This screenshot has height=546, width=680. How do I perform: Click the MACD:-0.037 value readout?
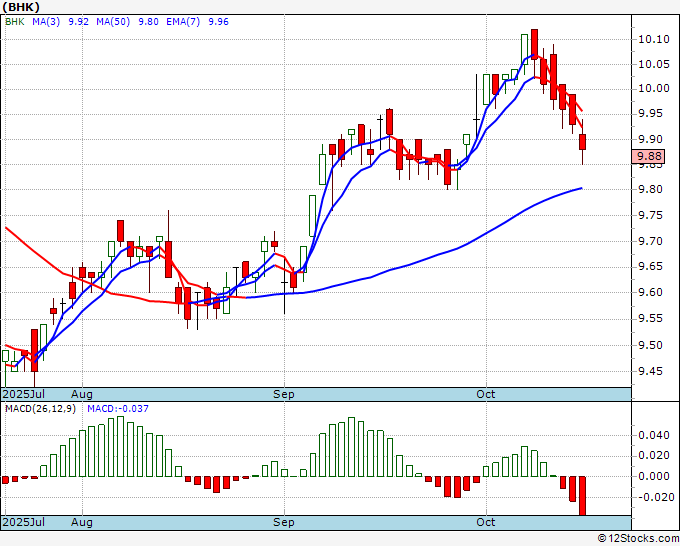tap(118, 409)
